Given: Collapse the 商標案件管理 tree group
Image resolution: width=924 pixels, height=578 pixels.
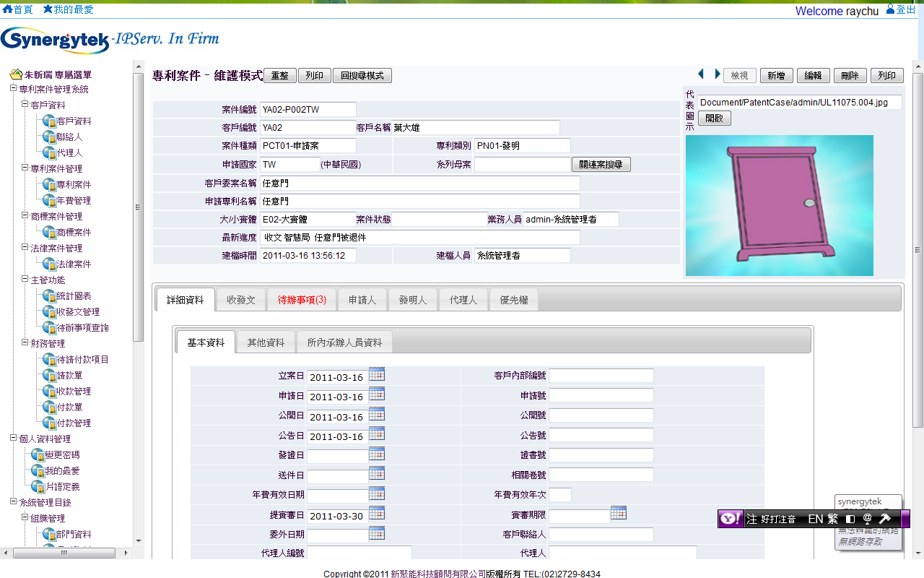Looking at the screenshot, I should [25, 216].
